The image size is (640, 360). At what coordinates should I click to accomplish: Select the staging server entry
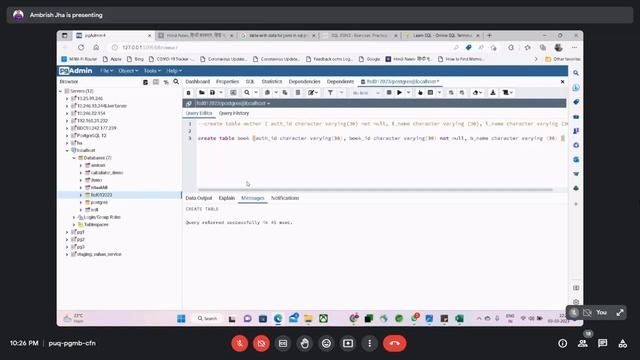click(x=99, y=254)
